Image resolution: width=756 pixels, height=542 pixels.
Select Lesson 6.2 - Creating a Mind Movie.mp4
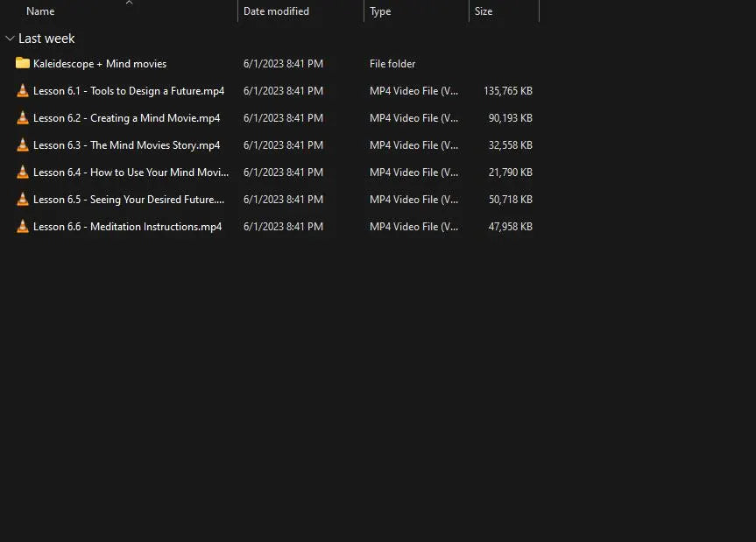coord(126,118)
